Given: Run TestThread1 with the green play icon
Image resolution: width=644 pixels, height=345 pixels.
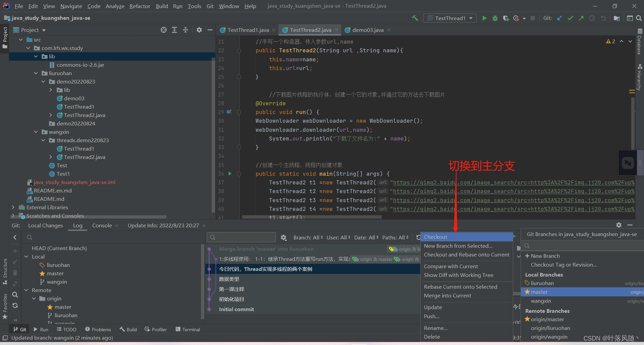Looking at the screenshot, I should 484,18.
